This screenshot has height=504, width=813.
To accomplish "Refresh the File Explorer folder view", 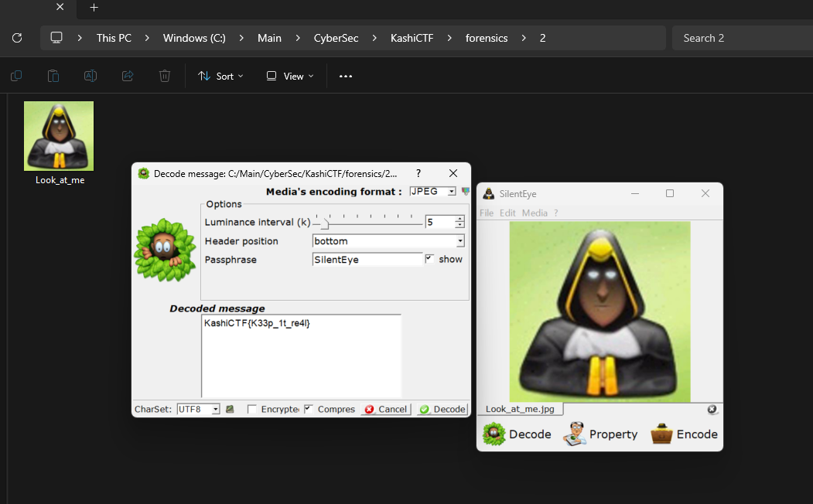I will tap(17, 38).
